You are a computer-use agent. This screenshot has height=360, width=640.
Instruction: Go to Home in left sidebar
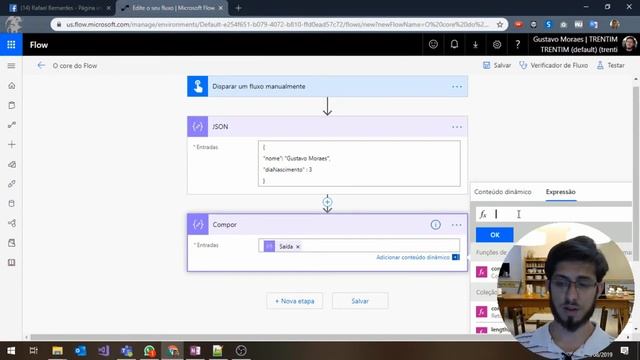11,85
